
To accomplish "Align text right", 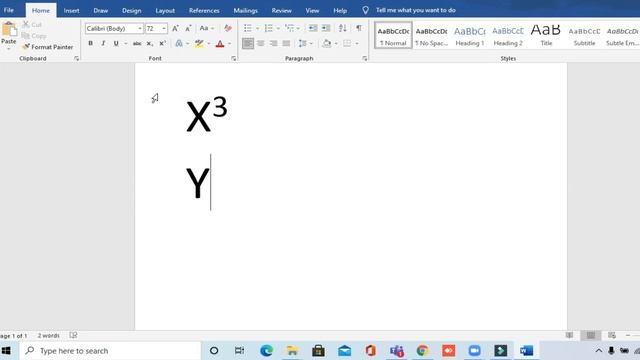I will (273, 43).
